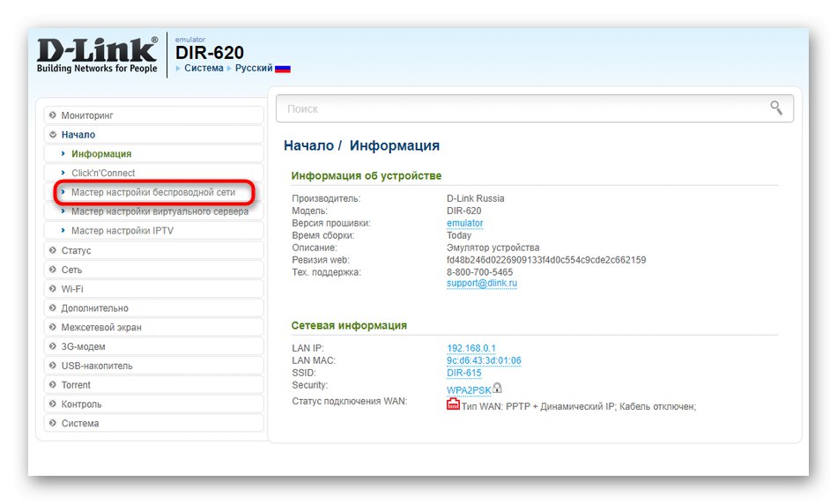Screen dimensions: 837x504
Task: Click the support@dlink.ru email link
Action: point(481,283)
